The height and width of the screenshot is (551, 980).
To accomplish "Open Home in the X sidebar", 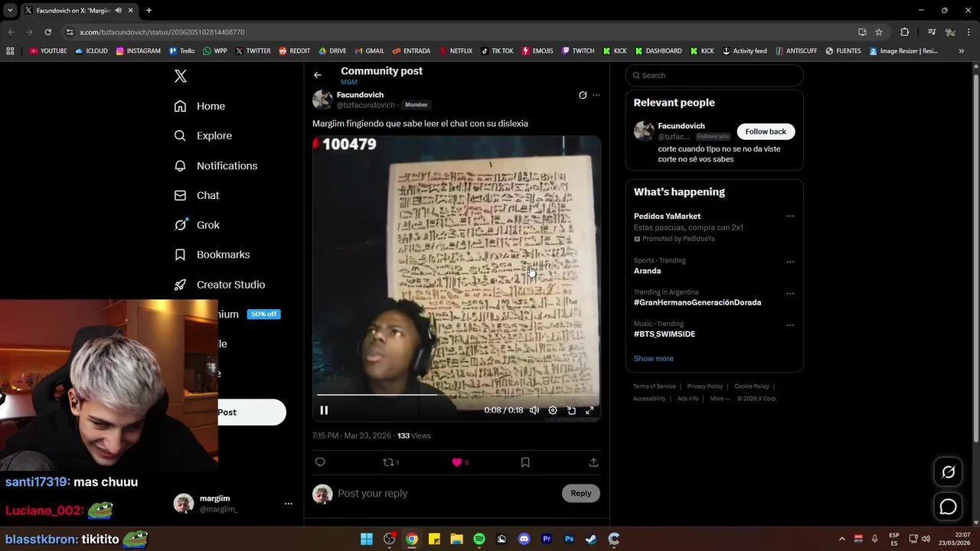I will 200,106.
